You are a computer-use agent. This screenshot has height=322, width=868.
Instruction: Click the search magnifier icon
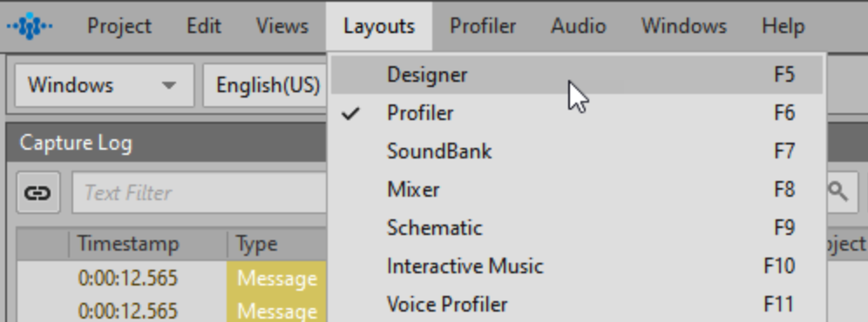click(x=838, y=192)
